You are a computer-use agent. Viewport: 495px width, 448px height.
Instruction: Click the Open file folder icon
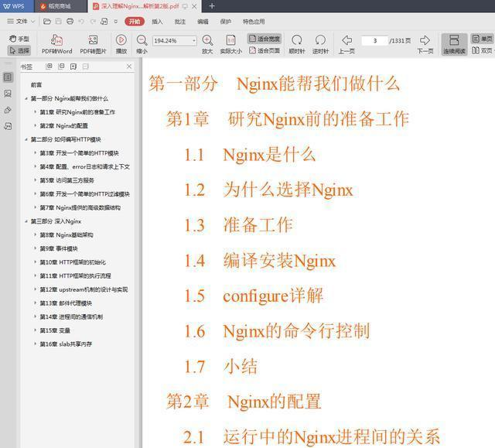click(47, 22)
